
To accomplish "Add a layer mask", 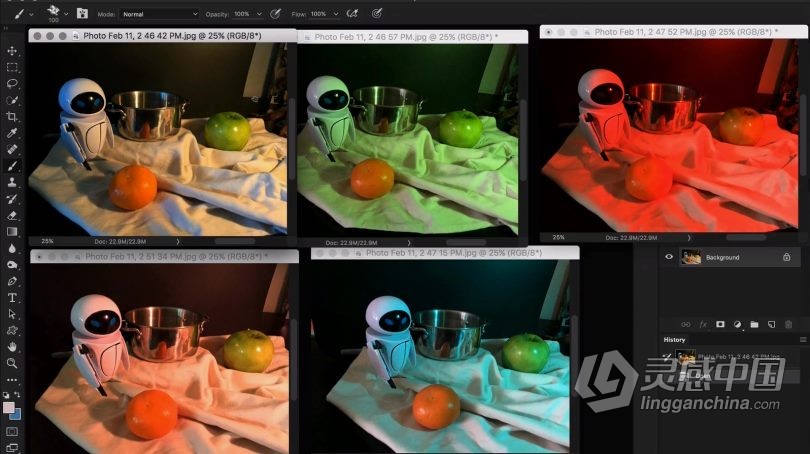I will [720, 324].
